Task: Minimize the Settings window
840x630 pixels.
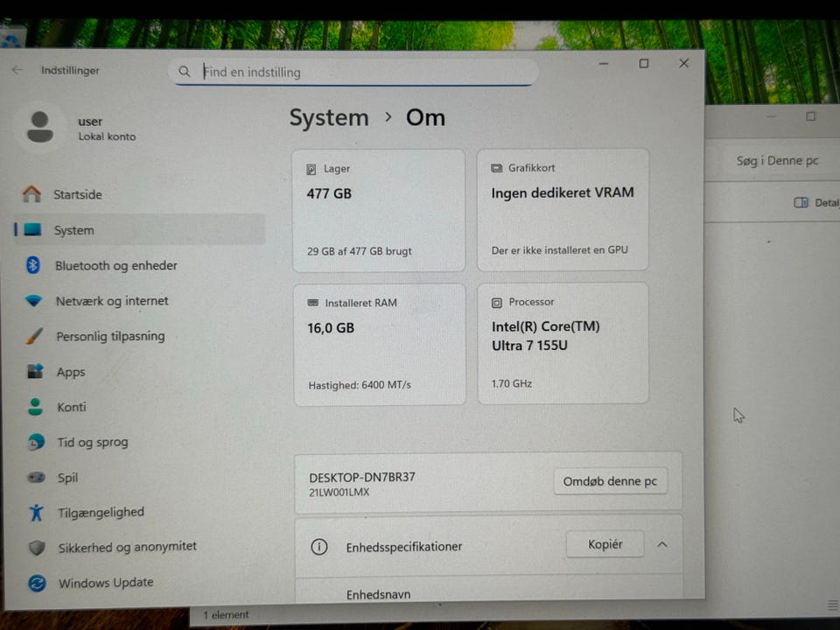Action: pyautogui.click(x=604, y=64)
